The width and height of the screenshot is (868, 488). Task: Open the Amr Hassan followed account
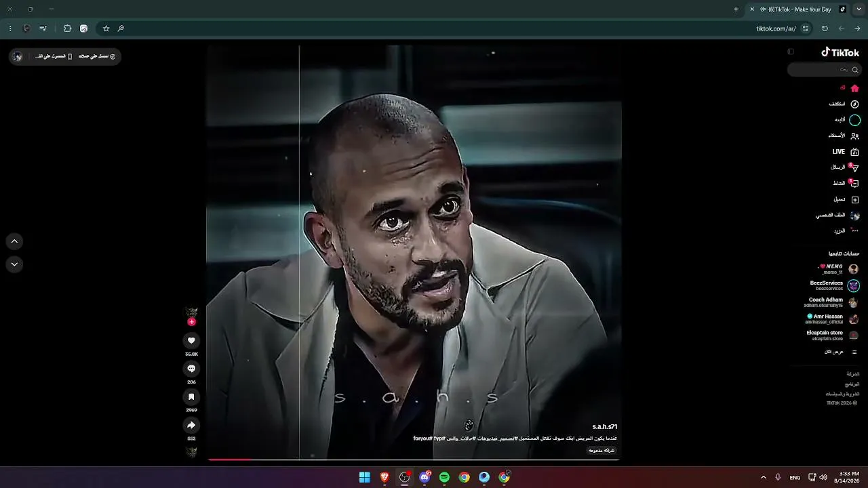832,319
